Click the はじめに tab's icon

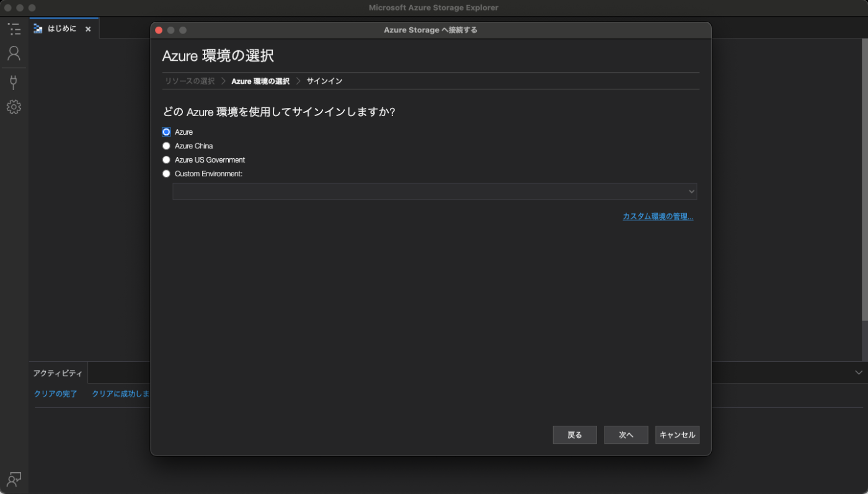coord(38,29)
